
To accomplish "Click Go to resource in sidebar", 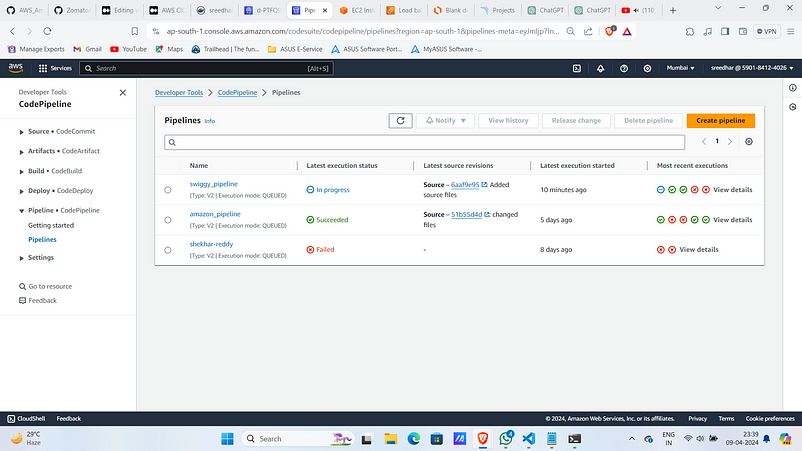I will pyautogui.click(x=46, y=286).
